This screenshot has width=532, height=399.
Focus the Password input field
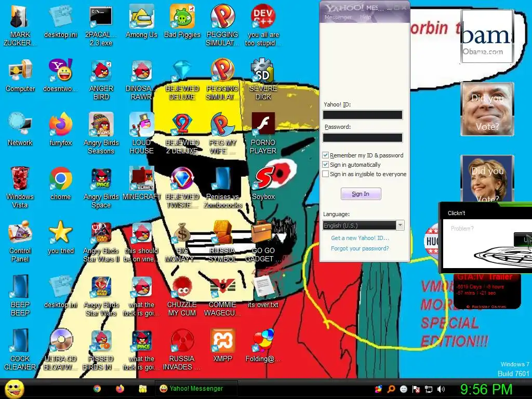click(362, 137)
